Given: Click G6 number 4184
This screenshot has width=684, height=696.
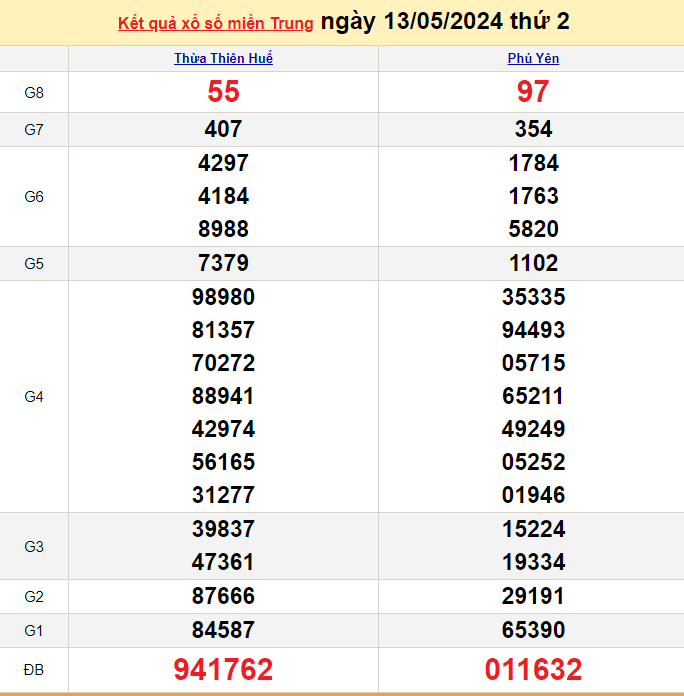Looking at the screenshot, I should (223, 196).
